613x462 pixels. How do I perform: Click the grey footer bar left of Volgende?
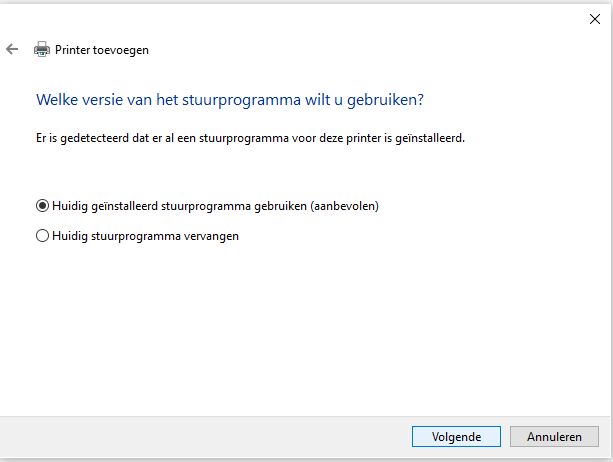coord(200,437)
